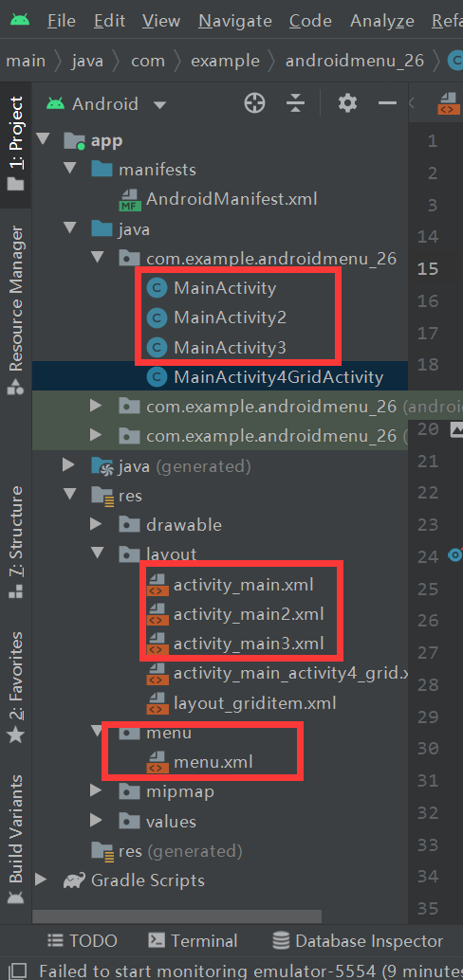Select activity_main3.xml layout file

pyautogui.click(x=249, y=644)
